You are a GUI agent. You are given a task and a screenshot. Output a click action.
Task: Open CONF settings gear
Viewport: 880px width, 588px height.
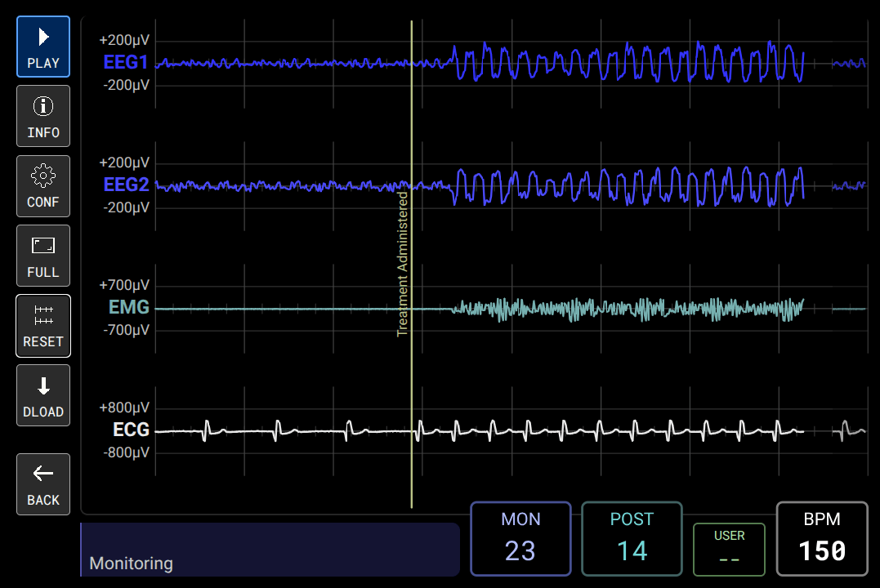pos(43,186)
